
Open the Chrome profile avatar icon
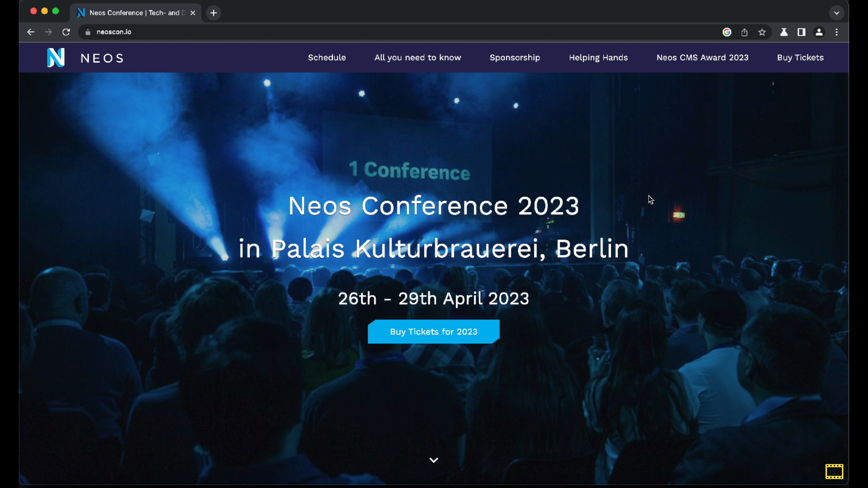click(x=819, y=32)
